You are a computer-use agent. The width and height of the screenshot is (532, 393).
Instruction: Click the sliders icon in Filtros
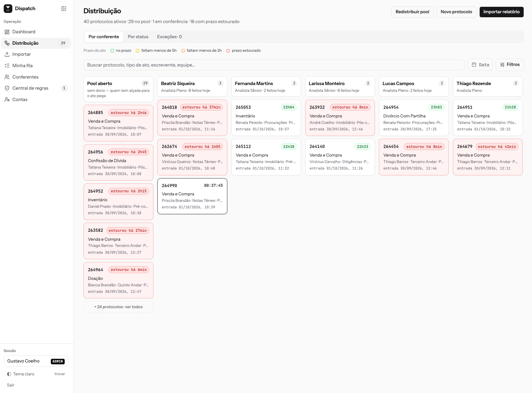502,65
